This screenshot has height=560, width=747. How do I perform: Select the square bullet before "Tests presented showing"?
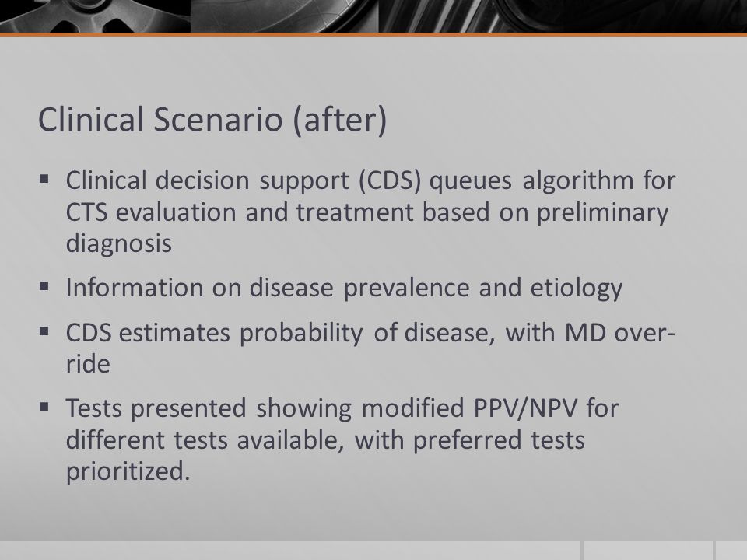(x=44, y=407)
